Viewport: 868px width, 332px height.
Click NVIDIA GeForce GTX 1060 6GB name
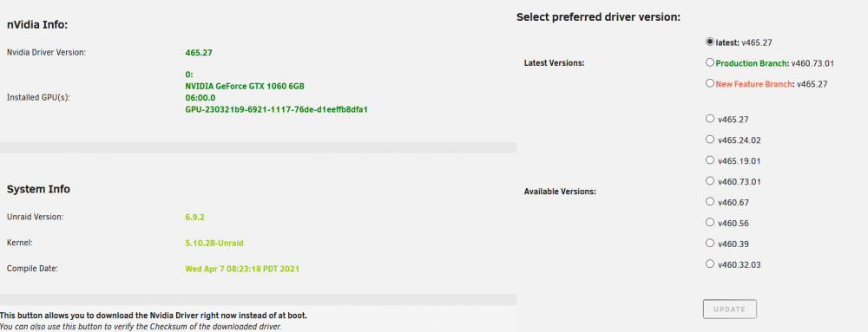point(245,86)
